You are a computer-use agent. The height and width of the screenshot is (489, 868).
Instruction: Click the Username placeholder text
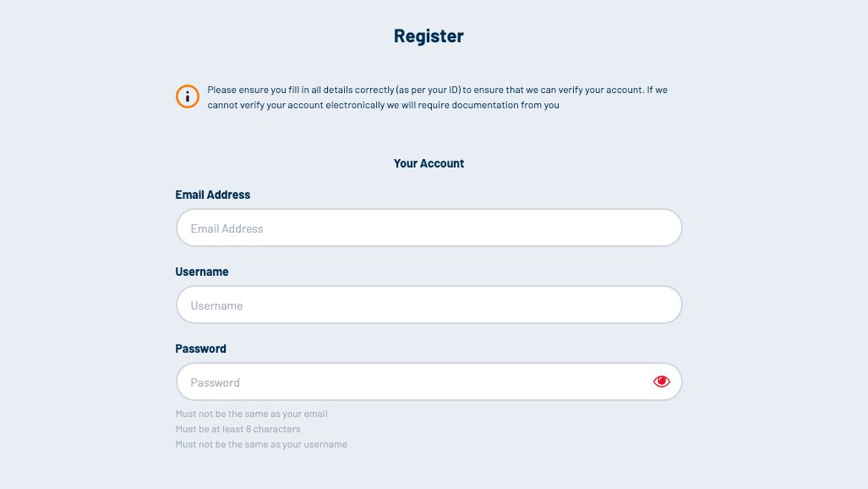pos(216,305)
